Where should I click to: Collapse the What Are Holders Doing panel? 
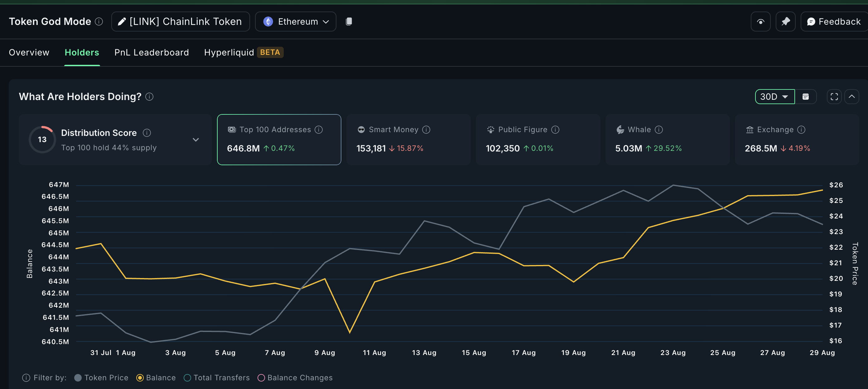click(852, 97)
